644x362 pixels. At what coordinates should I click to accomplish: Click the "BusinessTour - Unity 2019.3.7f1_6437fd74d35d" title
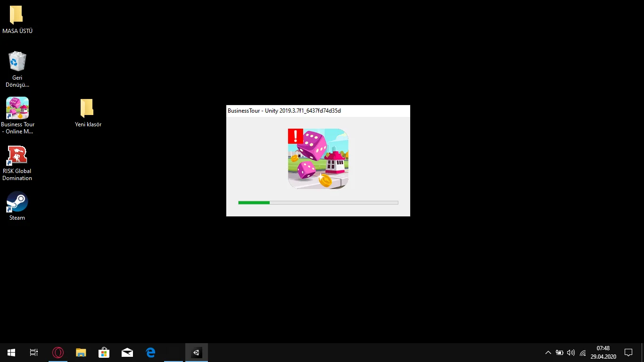pyautogui.click(x=284, y=111)
